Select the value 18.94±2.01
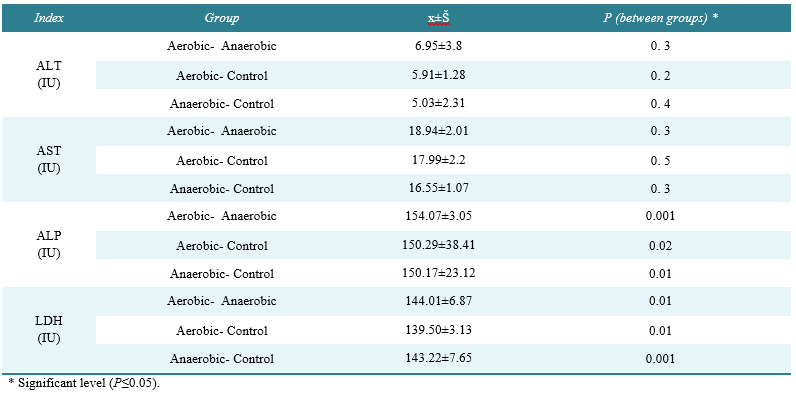 (438, 130)
